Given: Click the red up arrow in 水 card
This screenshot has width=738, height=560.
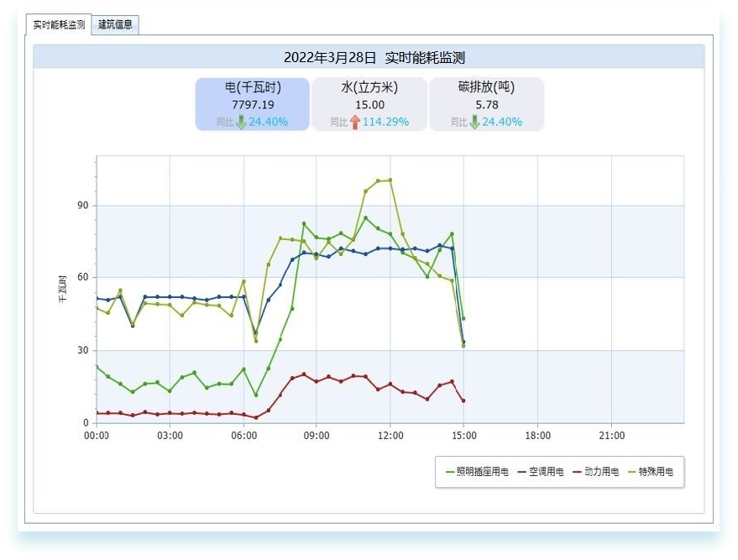Looking at the screenshot, I should [355, 122].
